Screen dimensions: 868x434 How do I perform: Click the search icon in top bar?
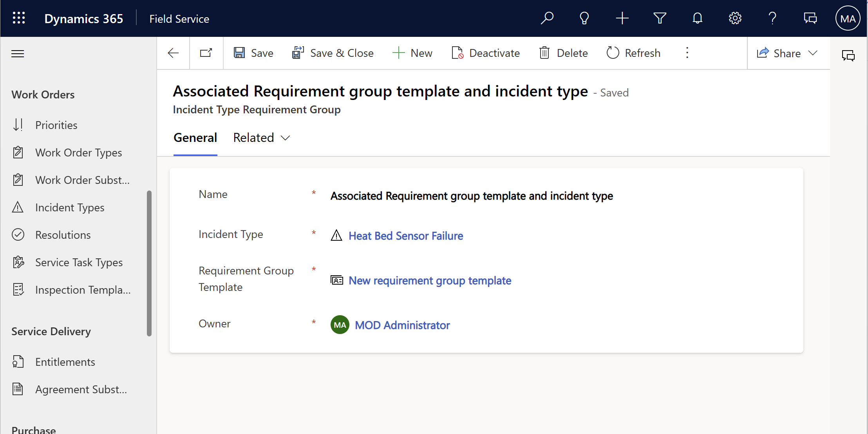547,18
